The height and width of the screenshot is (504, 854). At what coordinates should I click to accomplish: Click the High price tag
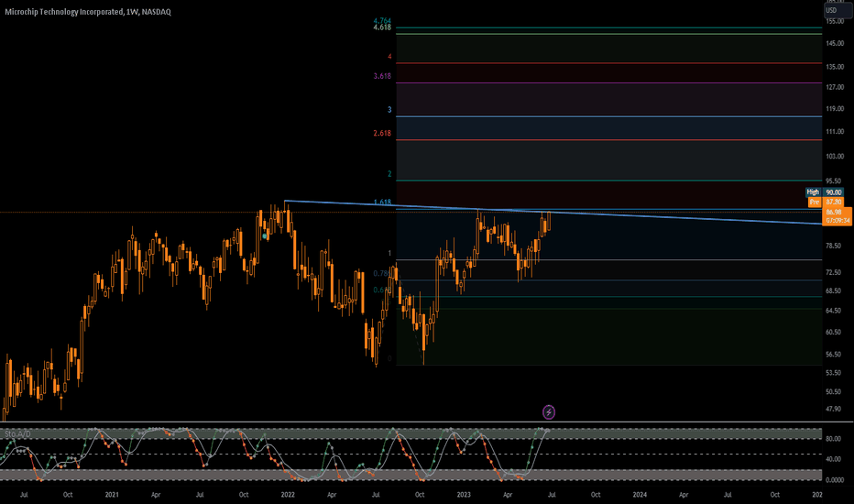(x=813, y=192)
